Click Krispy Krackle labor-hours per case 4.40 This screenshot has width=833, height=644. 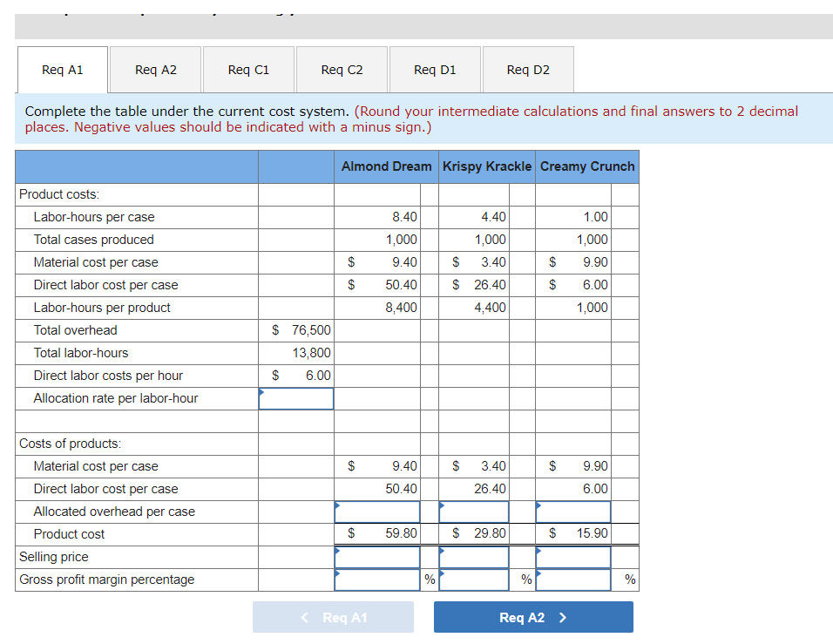click(x=493, y=217)
